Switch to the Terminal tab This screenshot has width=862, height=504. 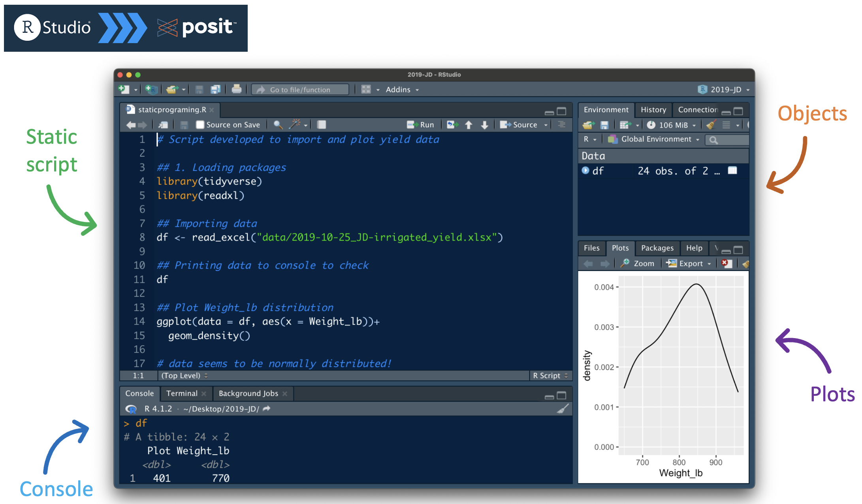click(182, 393)
